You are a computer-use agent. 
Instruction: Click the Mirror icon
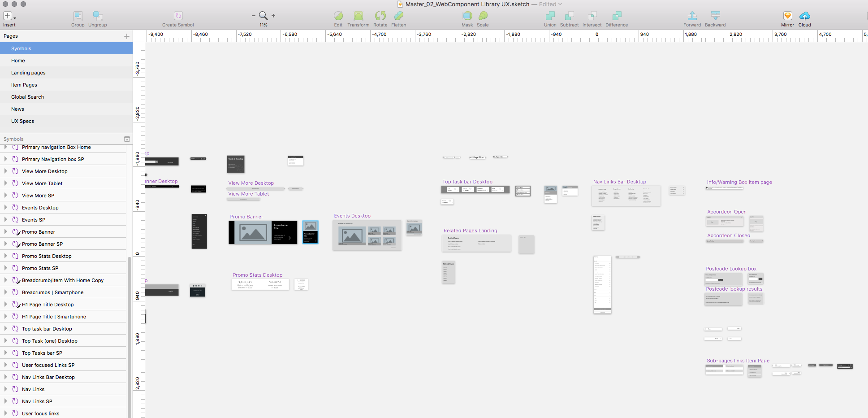click(x=787, y=16)
